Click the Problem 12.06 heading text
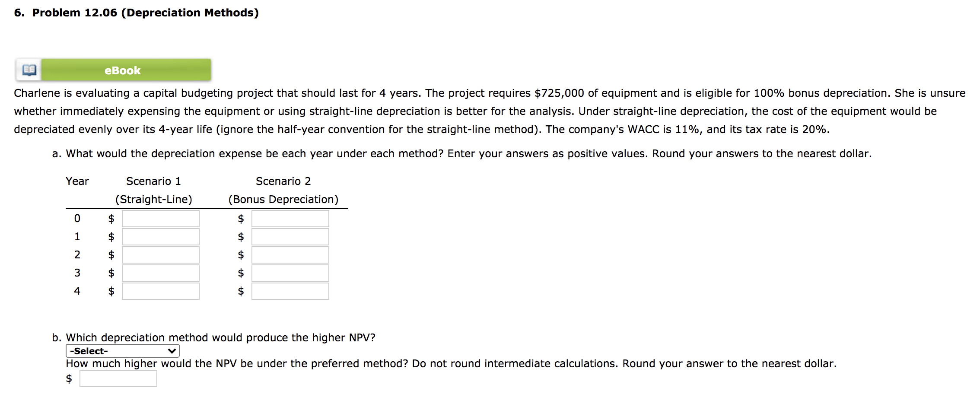Screen dimensions: 980x407 pos(136,12)
